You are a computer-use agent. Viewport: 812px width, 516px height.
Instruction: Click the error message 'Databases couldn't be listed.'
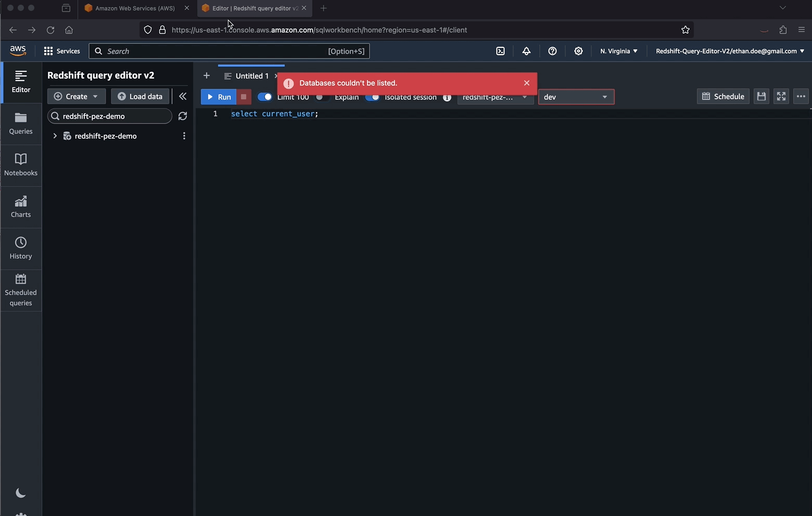coord(348,83)
